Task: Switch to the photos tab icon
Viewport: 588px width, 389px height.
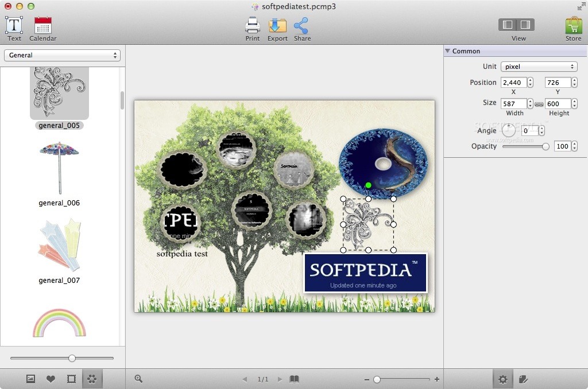Action: pos(31,379)
